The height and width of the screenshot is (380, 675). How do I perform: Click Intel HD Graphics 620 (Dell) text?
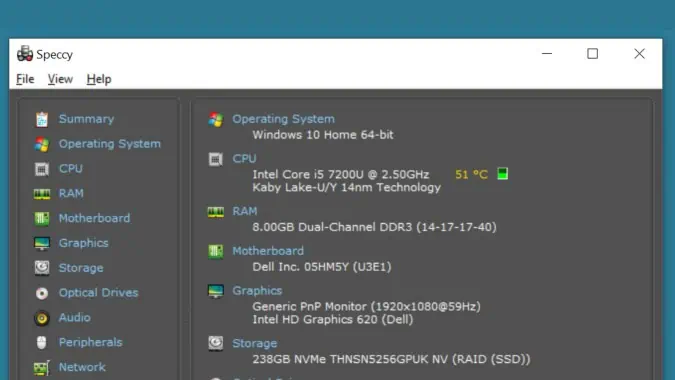point(333,320)
